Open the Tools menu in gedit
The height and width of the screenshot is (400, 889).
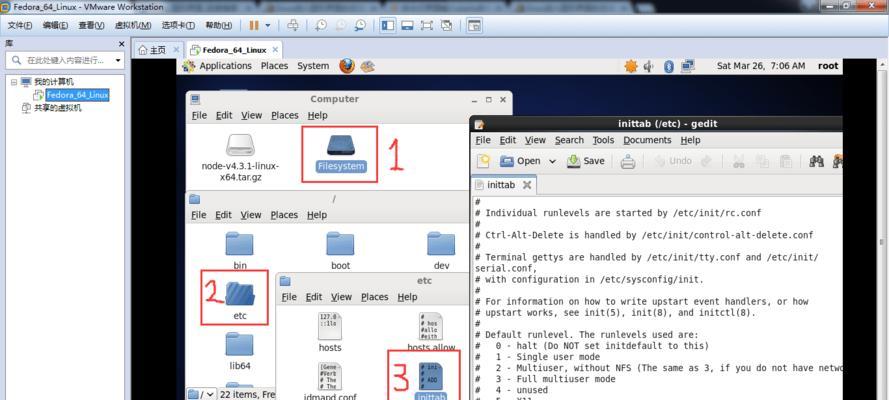click(603, 140)
